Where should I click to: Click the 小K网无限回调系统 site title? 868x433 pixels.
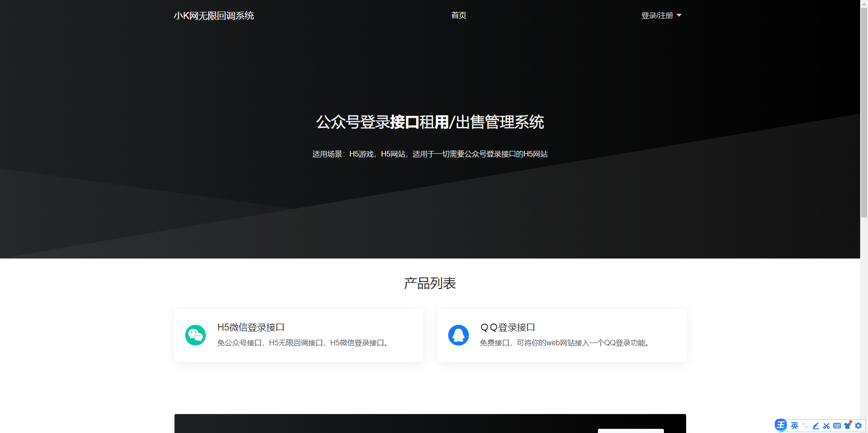(214, 16)
